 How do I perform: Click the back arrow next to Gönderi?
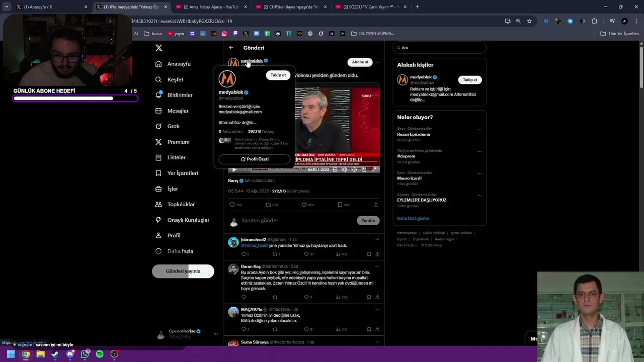[231, 48]
